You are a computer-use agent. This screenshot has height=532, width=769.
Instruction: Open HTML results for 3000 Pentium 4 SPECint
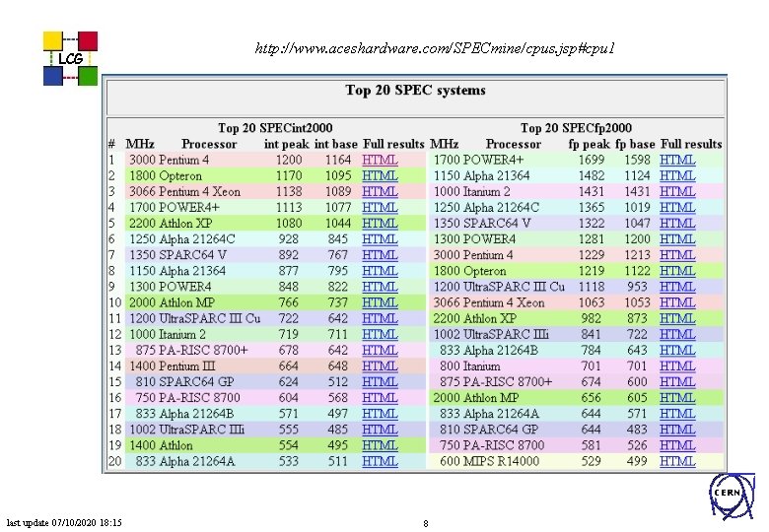[x=380, y=160]
